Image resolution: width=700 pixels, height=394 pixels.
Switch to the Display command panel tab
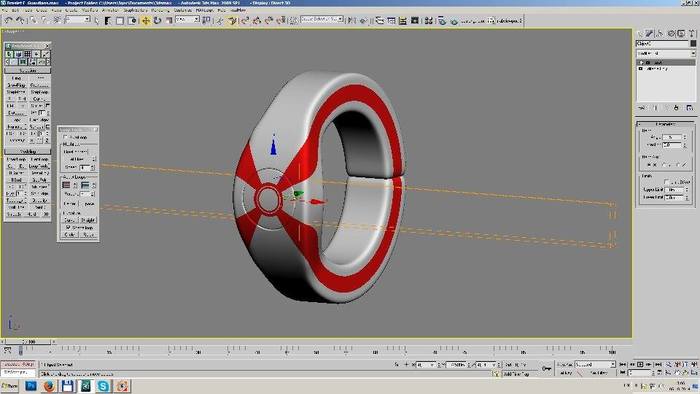coord(681,33)
